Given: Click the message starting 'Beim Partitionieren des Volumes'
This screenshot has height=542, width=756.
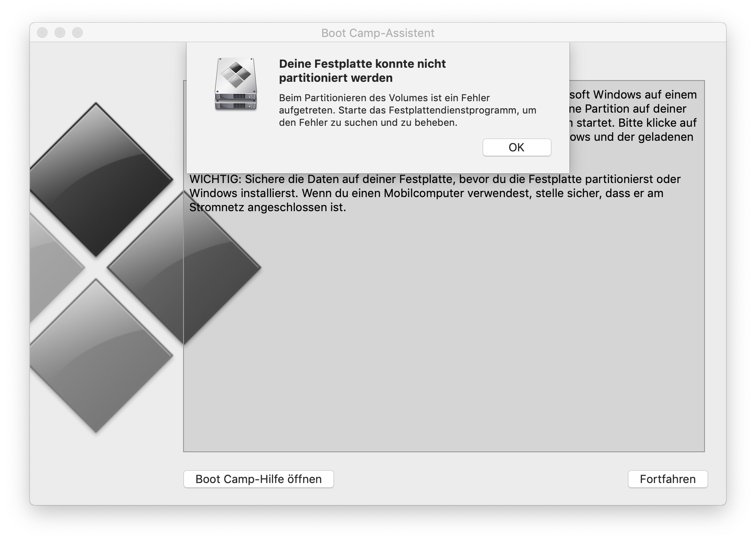Looking at the screenshot, I should point(407,110).
